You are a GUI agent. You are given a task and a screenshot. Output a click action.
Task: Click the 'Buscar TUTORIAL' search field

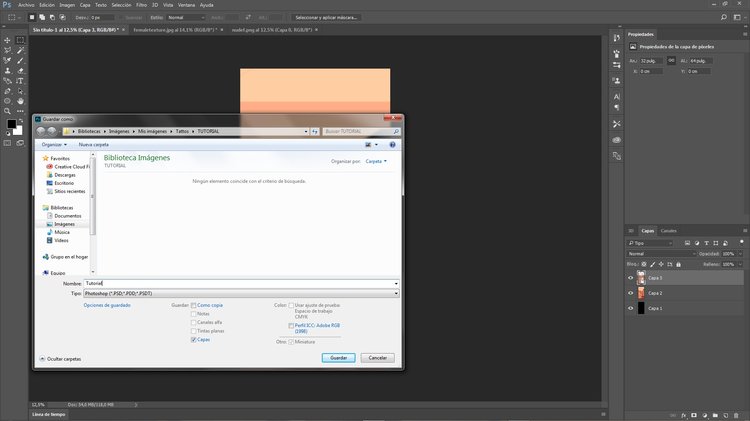[x=359, y=131]
